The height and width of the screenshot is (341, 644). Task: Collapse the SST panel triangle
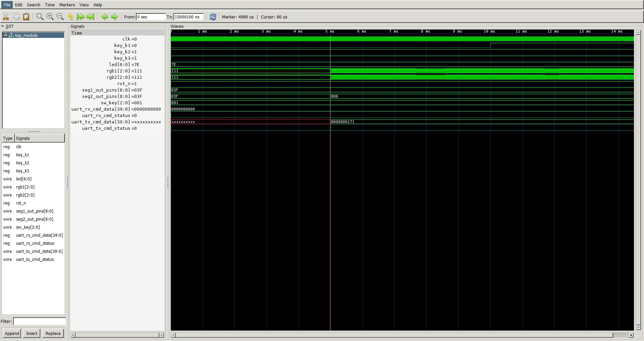[x=3, y=26]
